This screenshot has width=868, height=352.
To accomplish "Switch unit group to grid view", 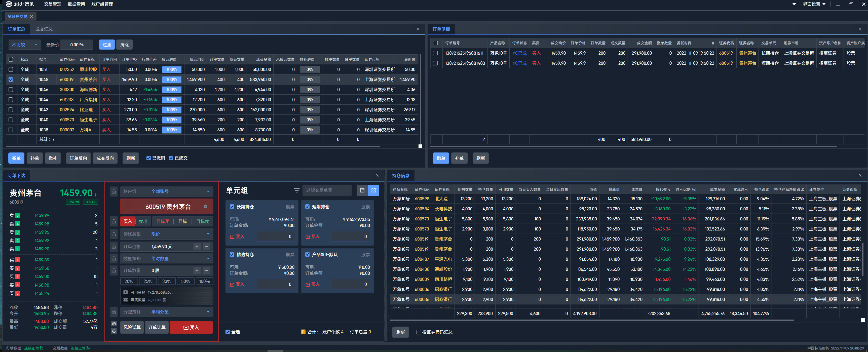I will (373, 190).
